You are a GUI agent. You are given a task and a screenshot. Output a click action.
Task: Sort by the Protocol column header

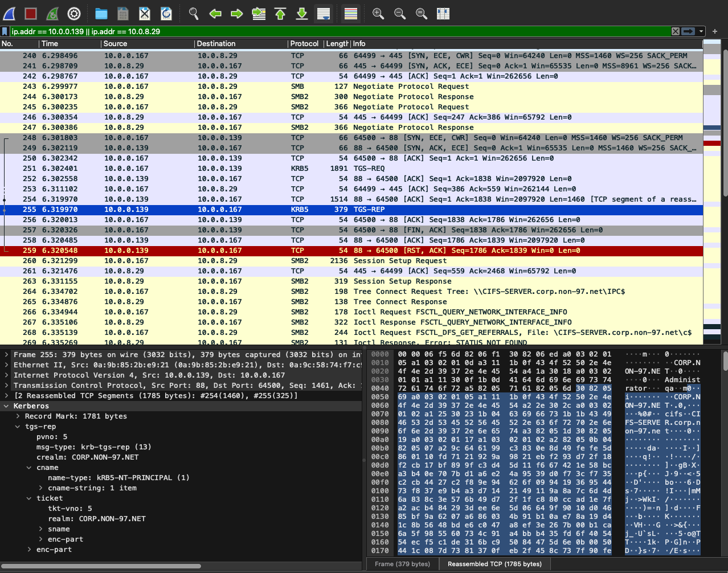[x=305, y=44]
